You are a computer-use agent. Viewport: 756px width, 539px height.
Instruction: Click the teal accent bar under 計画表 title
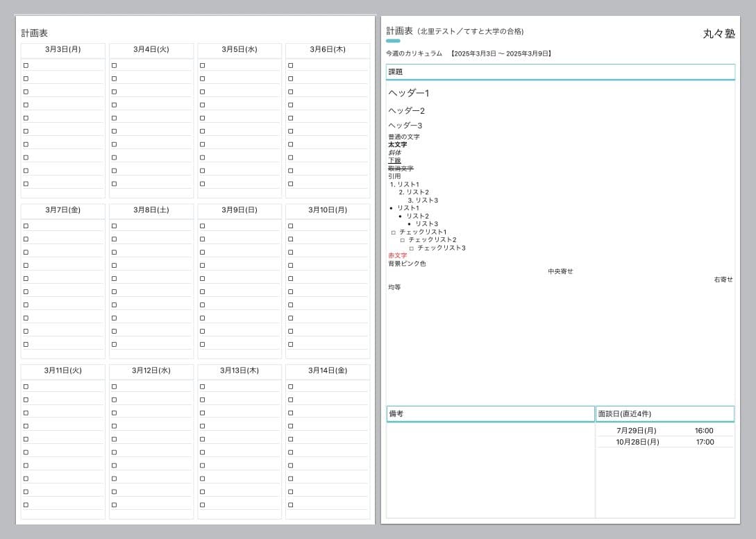coord(393,41)
